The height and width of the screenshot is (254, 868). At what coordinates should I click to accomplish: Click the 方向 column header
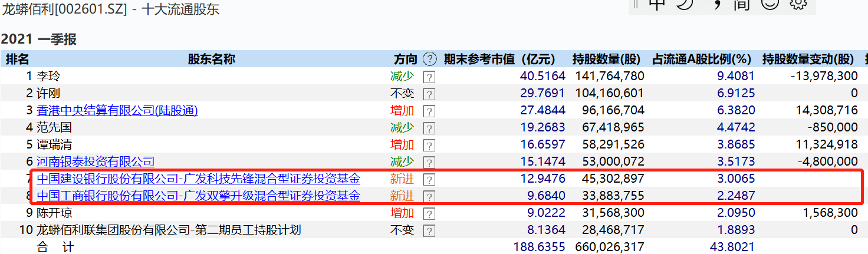point(406,59)
